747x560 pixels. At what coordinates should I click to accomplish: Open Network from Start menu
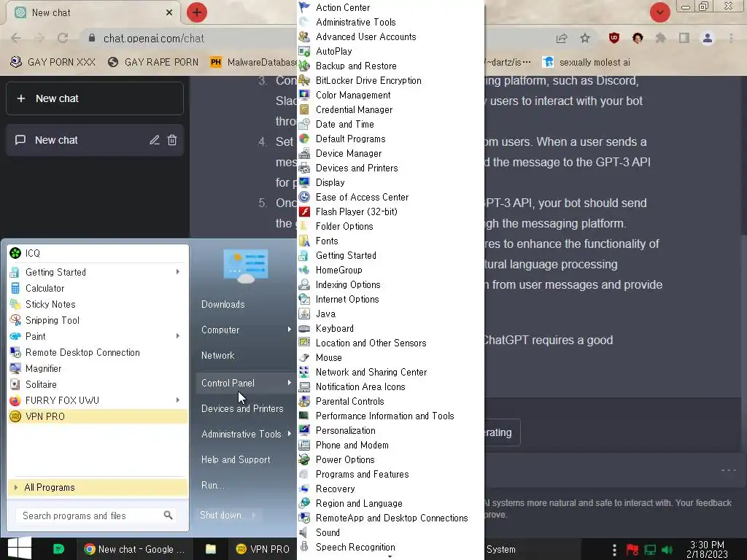(x=217, y=355)
